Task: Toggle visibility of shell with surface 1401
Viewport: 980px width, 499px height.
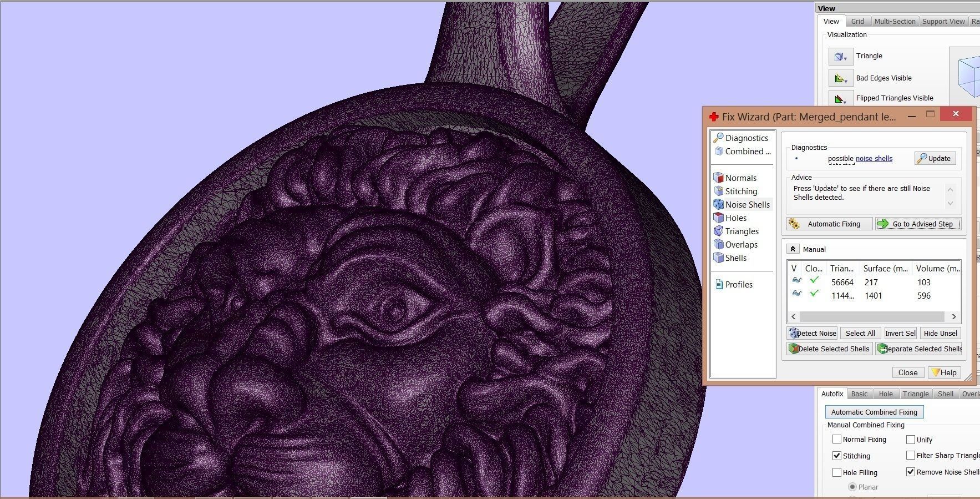Action: pos(796,294)
